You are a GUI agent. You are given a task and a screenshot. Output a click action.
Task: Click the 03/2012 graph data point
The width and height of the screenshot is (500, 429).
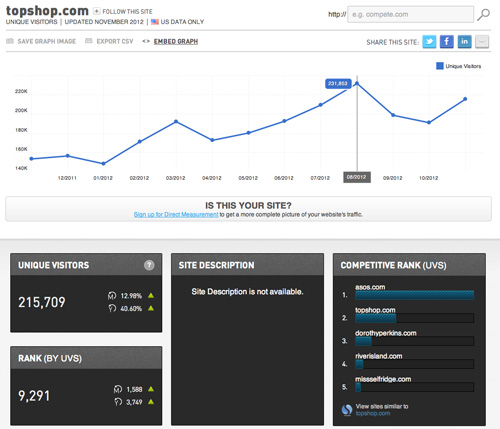coord(176,121)
